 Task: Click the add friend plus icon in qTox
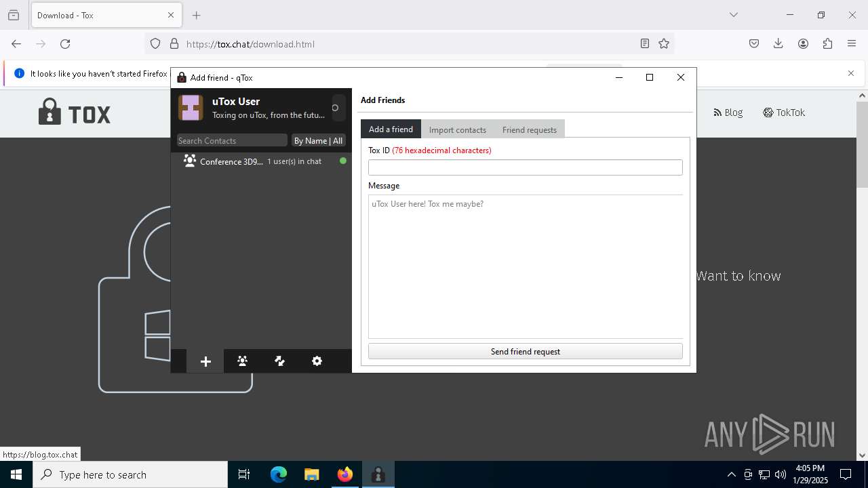click(205, 361)
